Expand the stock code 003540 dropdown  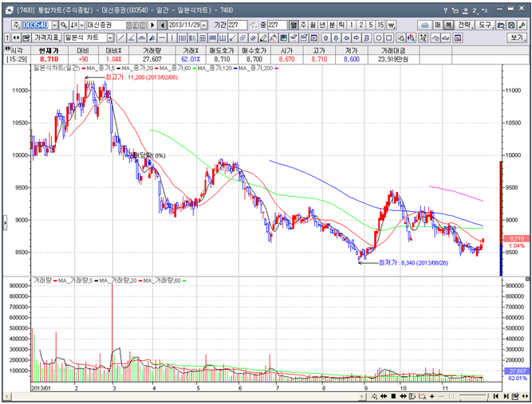(55, 25)
